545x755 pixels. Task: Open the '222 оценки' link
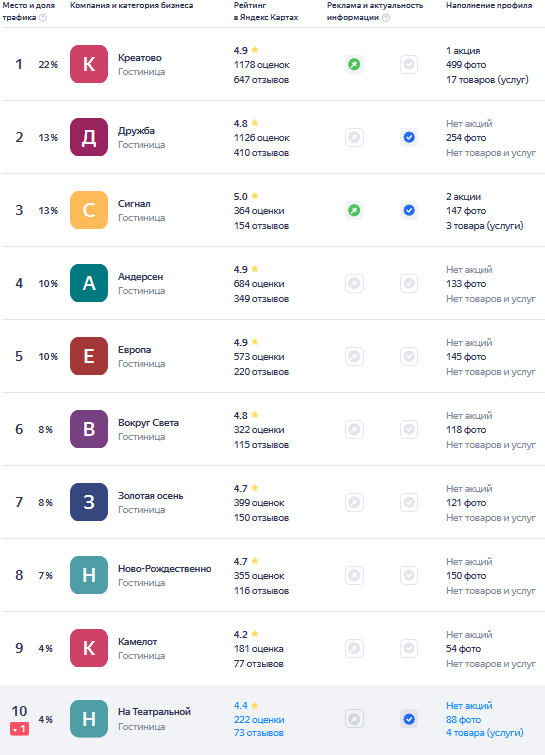[x=259, y=719]
